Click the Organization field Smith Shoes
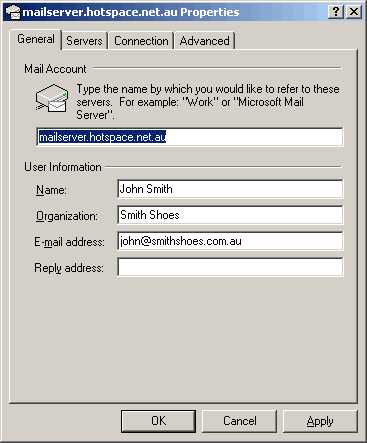 click(x=230, y=215)
